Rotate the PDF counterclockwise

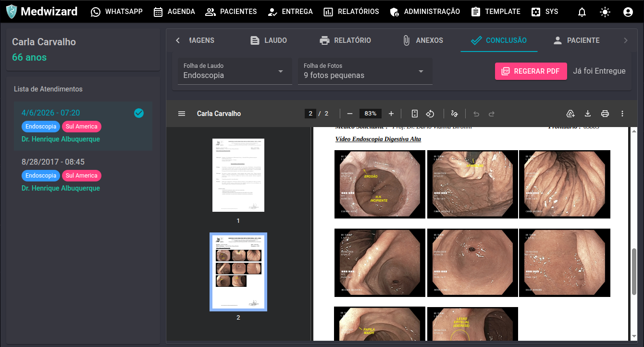click(x=431, y=114)
